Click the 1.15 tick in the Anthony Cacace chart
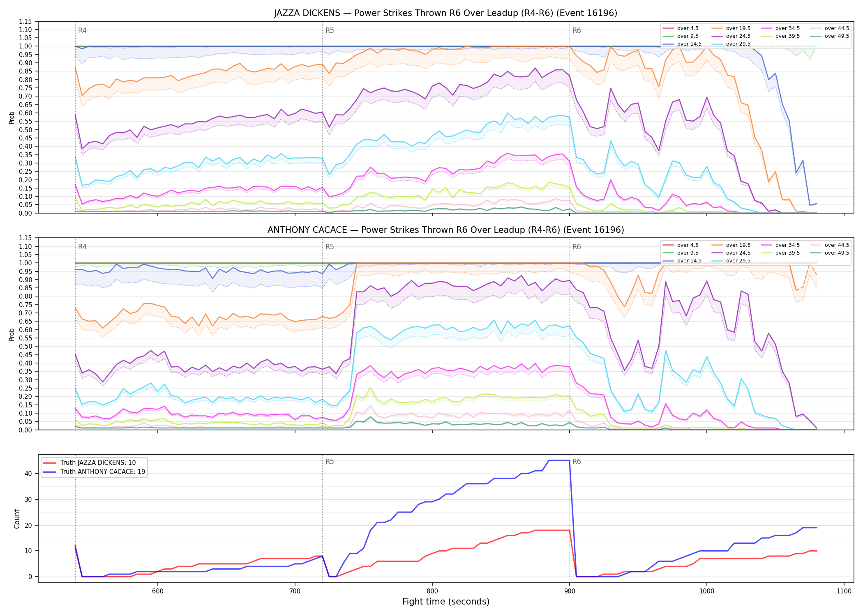The width and height of the screenshot is (863, 616). pyautogui.click(x=25, y=238)
